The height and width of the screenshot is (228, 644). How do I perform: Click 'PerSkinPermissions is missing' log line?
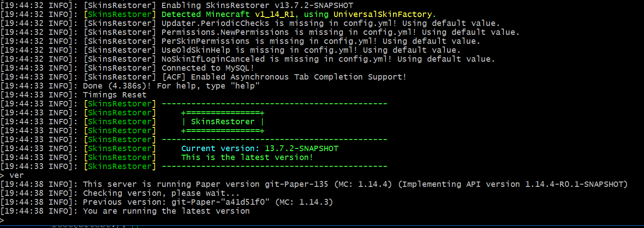[241, 41]
